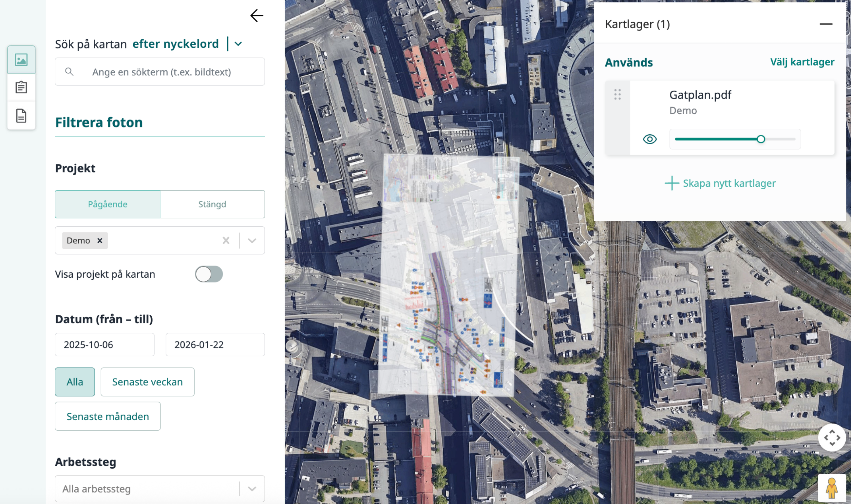The width and height of the screenshot is (851, 504).
Task: Enable Visa projekt på kartan switch
Action: [209, 274]
